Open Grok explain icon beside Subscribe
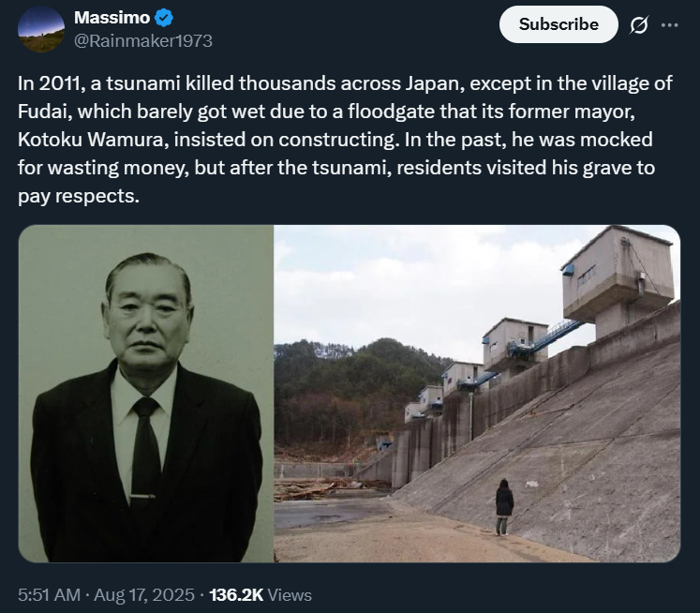Viewport: 700px width, 613px height. click(x=638, y=25)
